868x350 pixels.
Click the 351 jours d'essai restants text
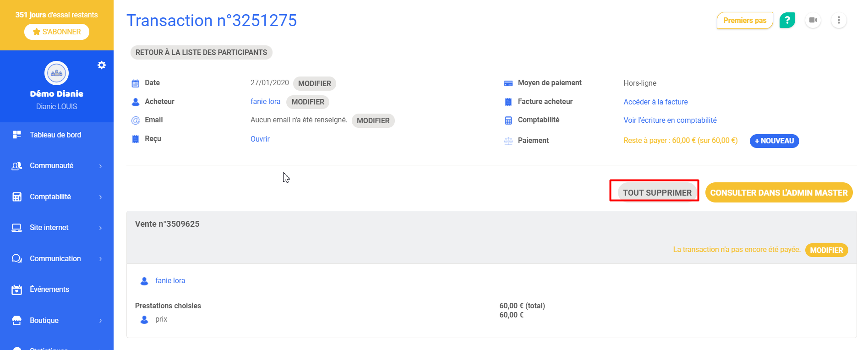[x=57, y=15]
